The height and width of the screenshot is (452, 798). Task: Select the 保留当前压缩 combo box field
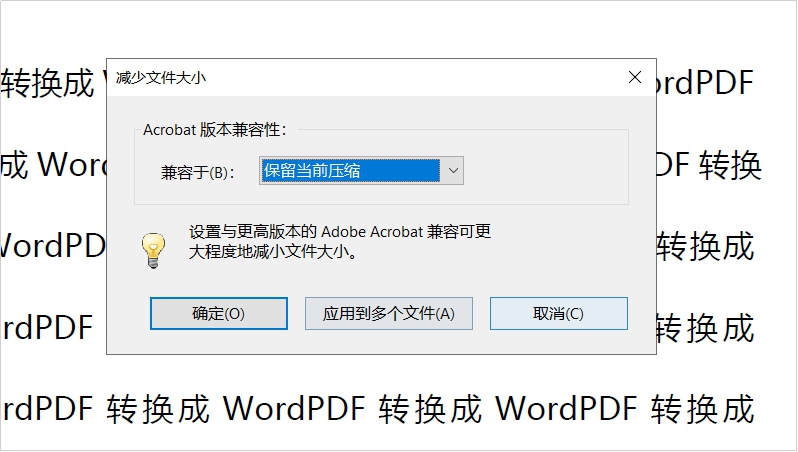pos(361,171)
